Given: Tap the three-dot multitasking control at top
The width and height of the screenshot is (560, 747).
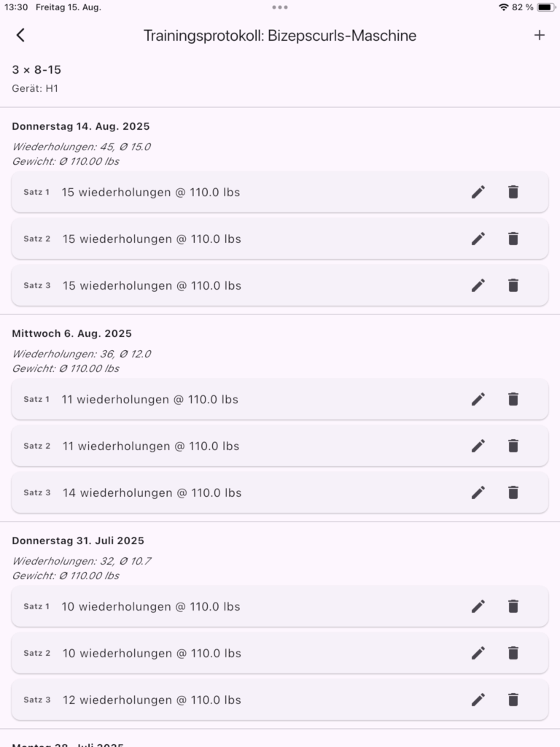Looking at the screenshot, I should (280, 7).
